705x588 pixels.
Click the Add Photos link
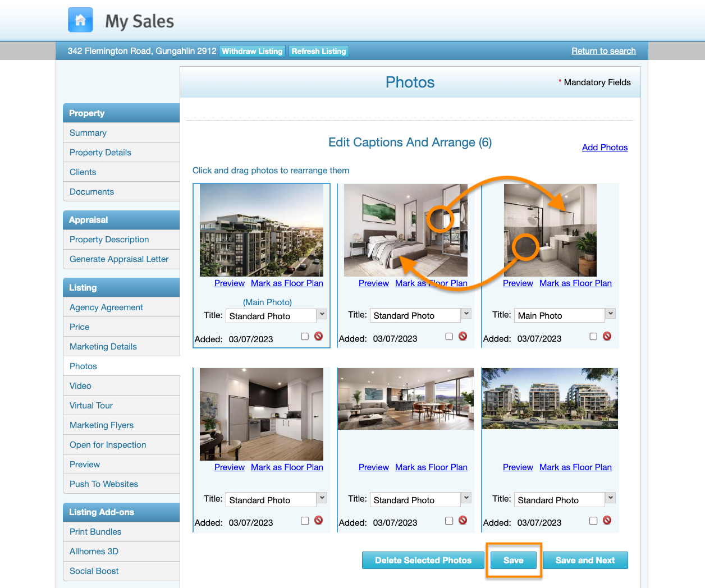(605, 148)
